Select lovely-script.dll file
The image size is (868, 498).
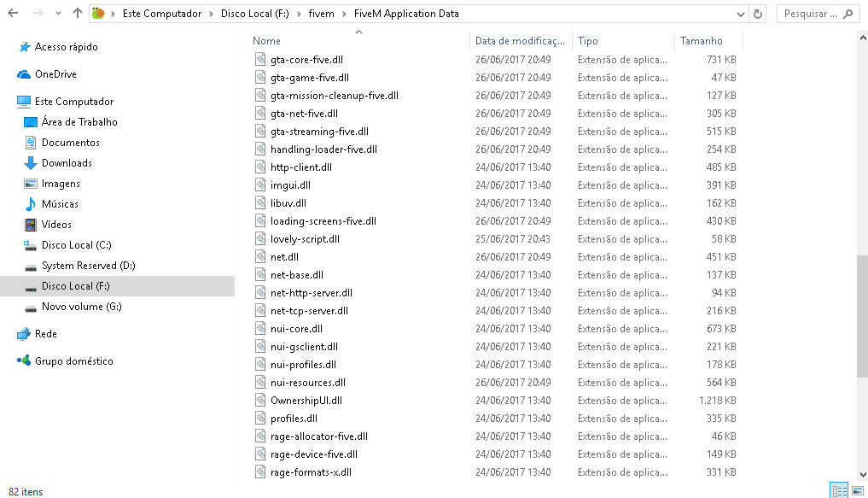click(x=305, y=239)
